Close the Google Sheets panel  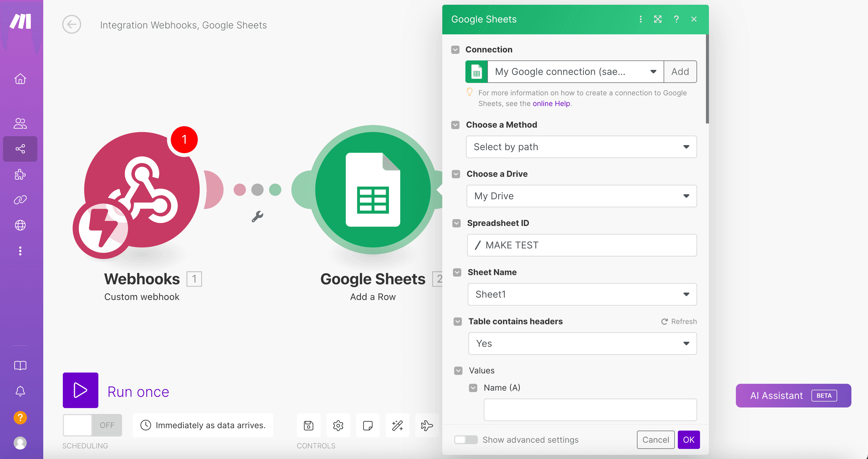(694, 19)
